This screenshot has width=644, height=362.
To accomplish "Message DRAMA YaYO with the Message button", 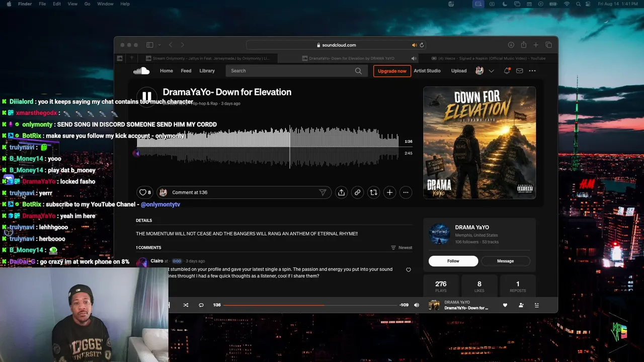I will (x=505, y=261).
